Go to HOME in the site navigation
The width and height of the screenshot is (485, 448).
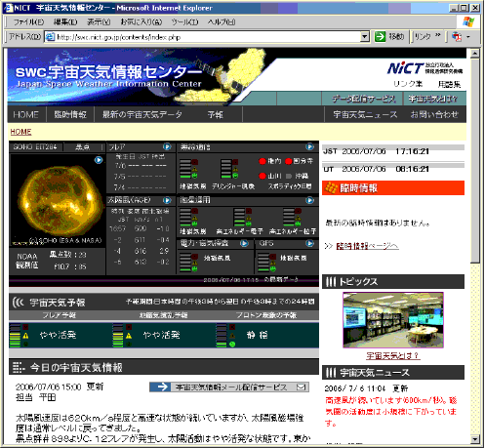point(26,114)
